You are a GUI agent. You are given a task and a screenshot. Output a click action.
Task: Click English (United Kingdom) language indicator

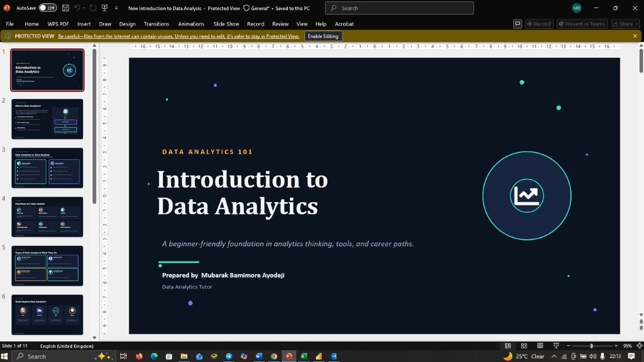tap(67, 346)
